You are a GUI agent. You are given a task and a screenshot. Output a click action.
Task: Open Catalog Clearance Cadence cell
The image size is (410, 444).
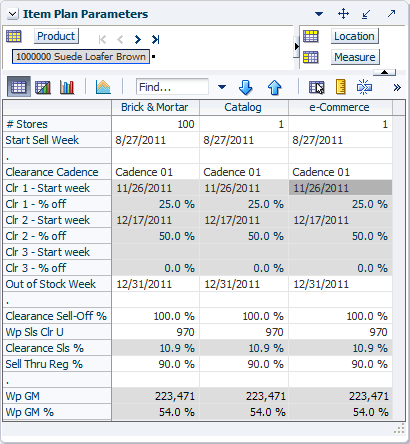(x=244, y=172)
